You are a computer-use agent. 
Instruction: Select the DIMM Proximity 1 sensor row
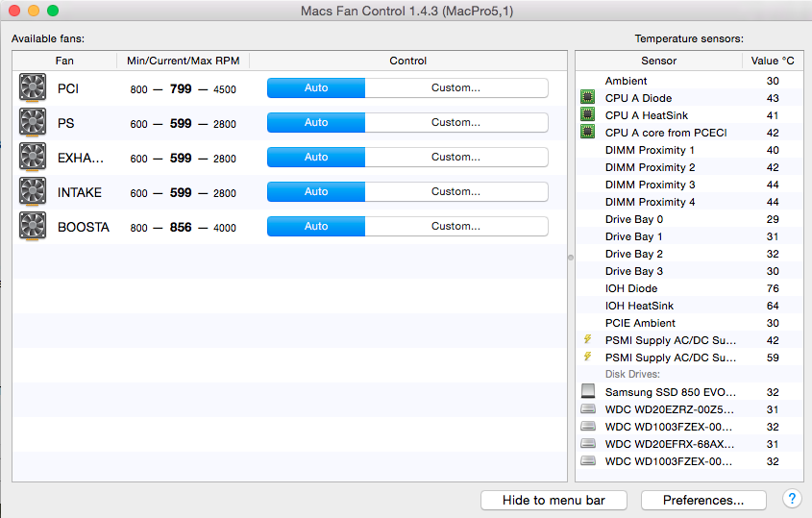[x=690, y=150]
